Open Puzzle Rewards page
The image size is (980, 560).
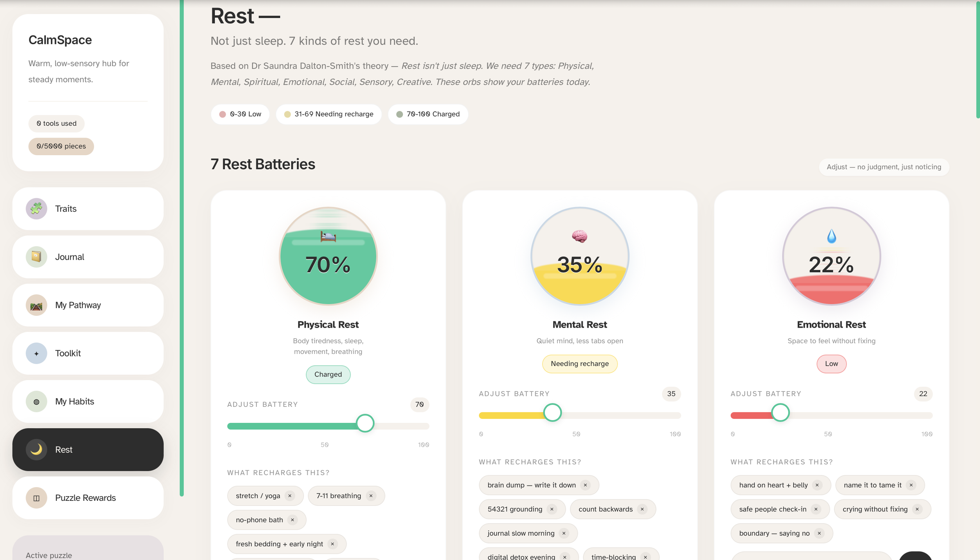(88, 498)
